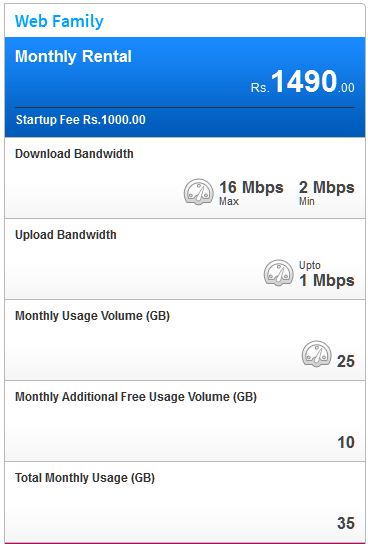Click the Rs. 1490.00 price
Viewport: 368px width, 544px height.
[x=303, y=82]
